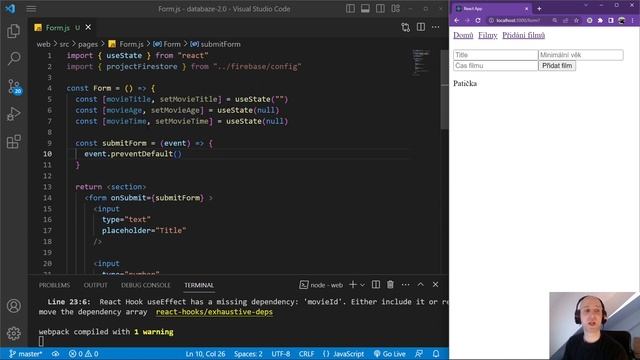Open notifications bell in status bar
Viewport: 640px width, 360px height.
pyautogui.click(x=436, y=354)
